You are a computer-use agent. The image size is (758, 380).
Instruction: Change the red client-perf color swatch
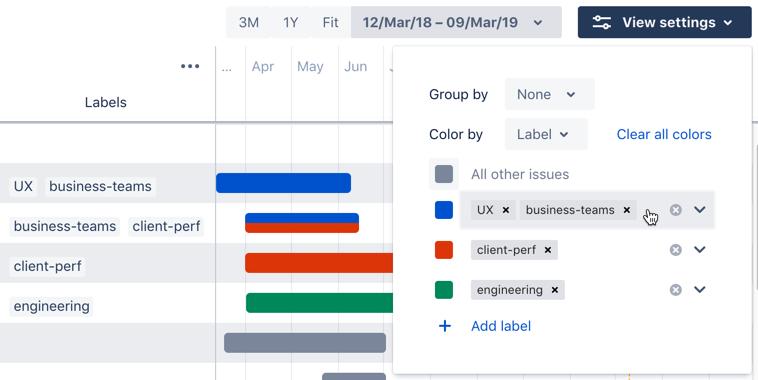pos(444,250)
